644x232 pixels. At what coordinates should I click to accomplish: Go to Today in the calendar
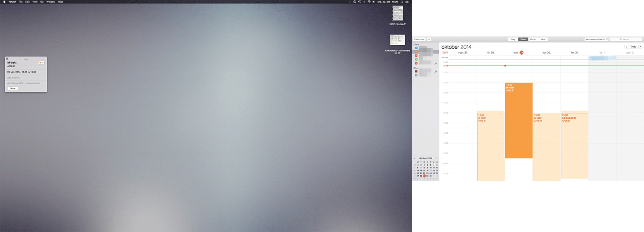click(x=633, y=47)
